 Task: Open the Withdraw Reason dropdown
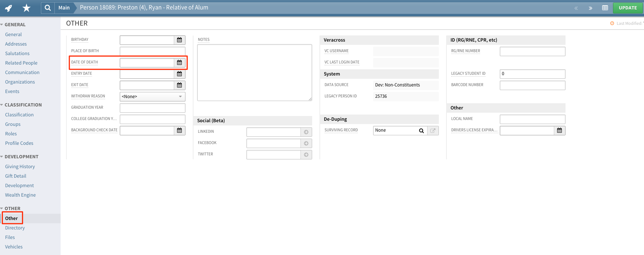[152, 97]
